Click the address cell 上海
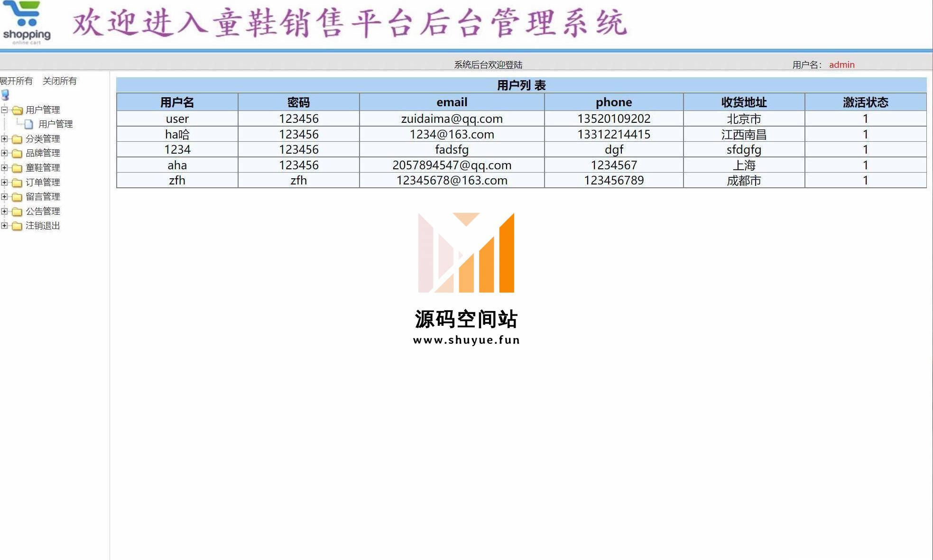The width and height of the screenshot is (933, 560). coord(744,165)
